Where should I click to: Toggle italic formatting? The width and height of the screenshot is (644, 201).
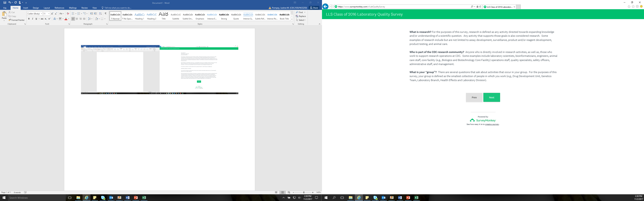pos(33,19)
